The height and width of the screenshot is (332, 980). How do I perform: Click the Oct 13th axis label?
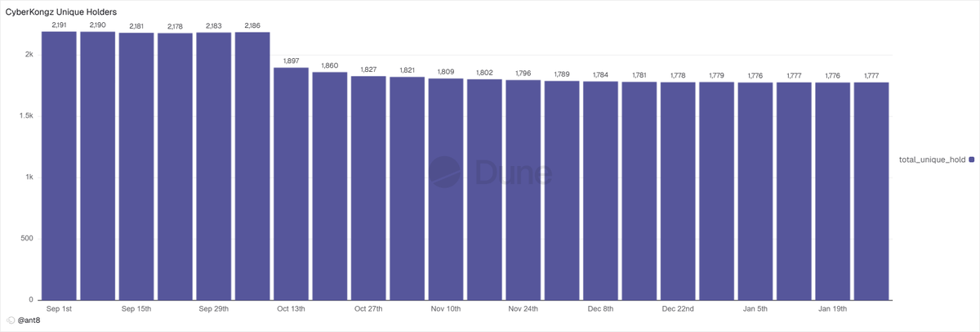[291, 309]
